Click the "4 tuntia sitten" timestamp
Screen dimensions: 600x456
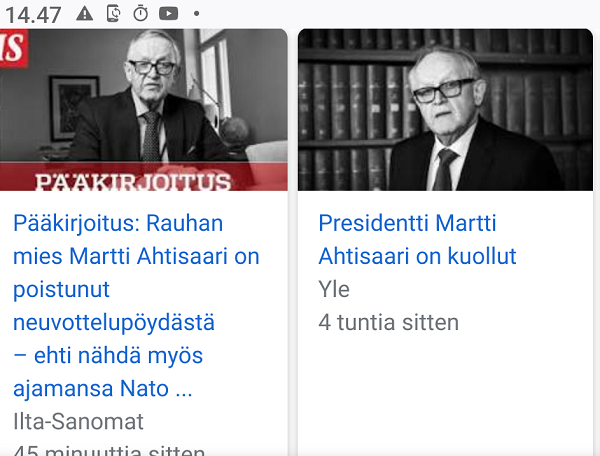(388, 322)
